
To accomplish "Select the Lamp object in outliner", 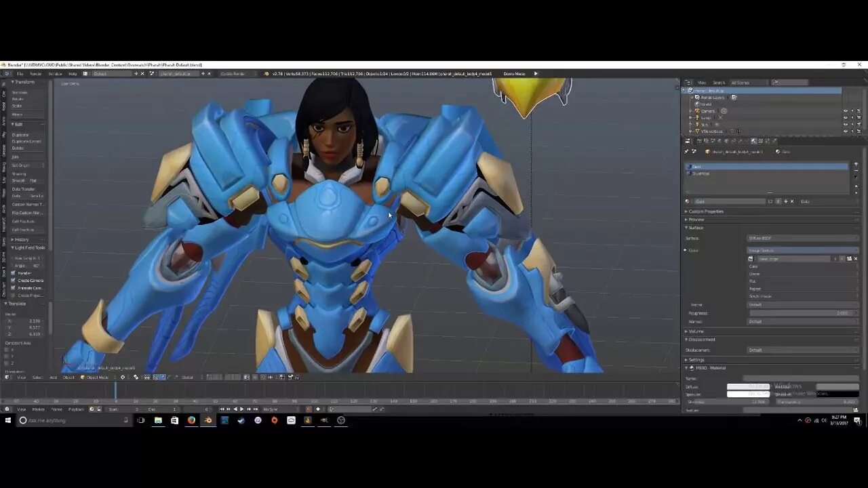I will tap(706, 118).
